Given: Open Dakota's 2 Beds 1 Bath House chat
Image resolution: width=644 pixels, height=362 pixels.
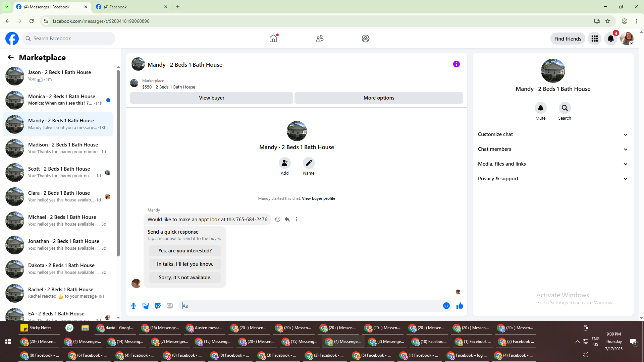Looking at the screenshot, I should 58,269.
